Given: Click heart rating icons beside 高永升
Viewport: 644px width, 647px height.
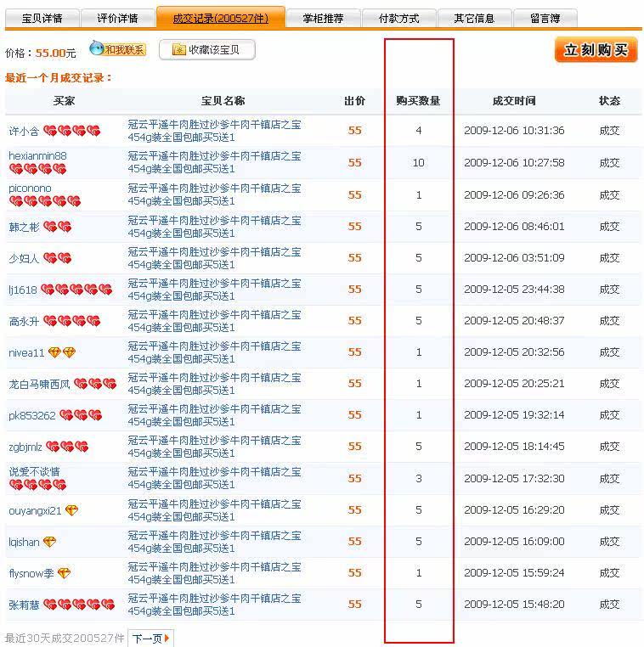Looking at the screenshot, I should pyautogui.click(x=72, y=321).
